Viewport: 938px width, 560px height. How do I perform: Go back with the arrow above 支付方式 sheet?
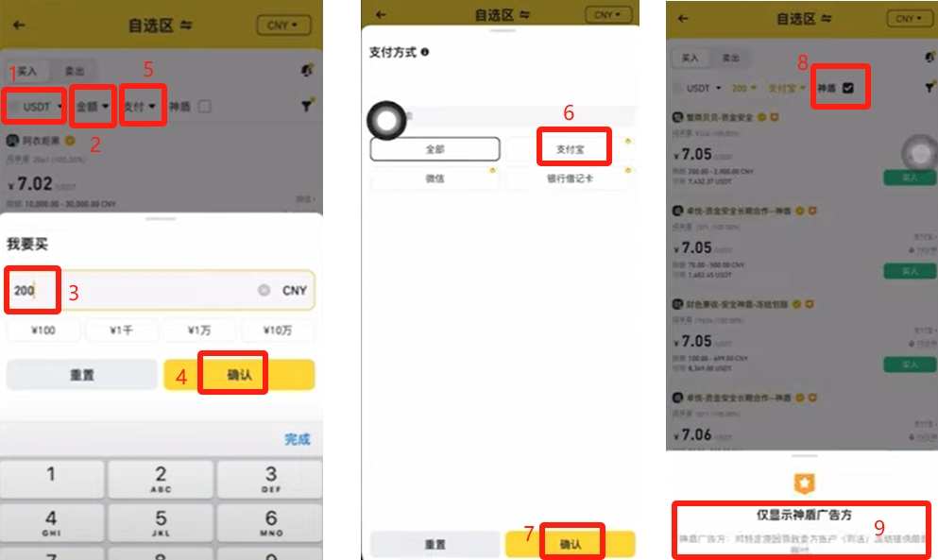click(381, 14)
